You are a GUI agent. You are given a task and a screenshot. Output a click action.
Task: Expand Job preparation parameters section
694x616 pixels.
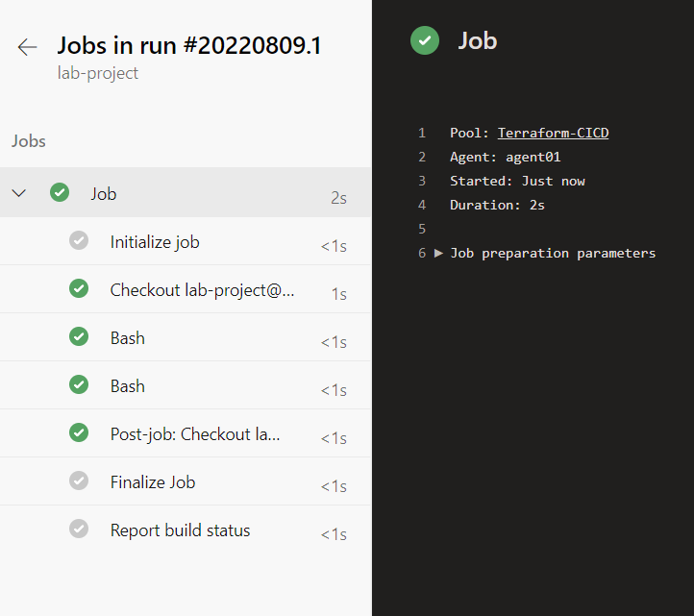[438, 253]
